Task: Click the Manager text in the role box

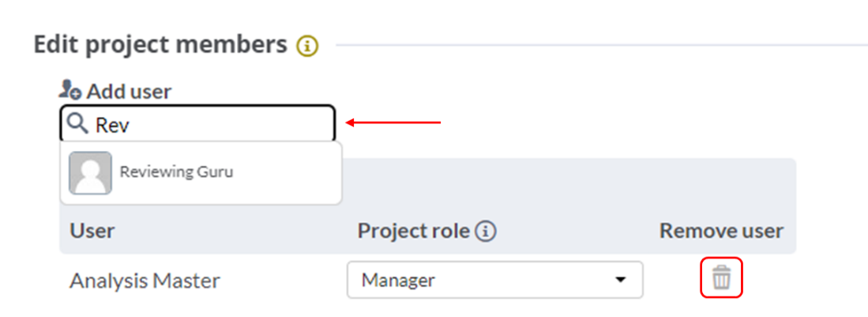Action: [x=398, y=280]
